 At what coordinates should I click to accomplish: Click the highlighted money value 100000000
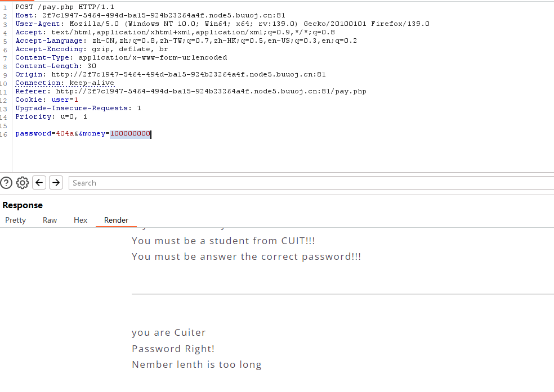click(x=130, y=134)
